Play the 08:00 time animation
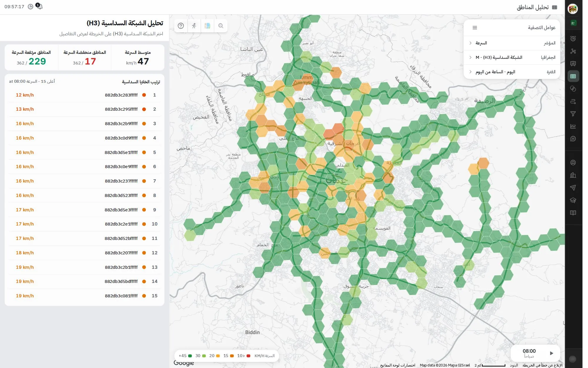588x368 pixels. [x=552, y=353]
